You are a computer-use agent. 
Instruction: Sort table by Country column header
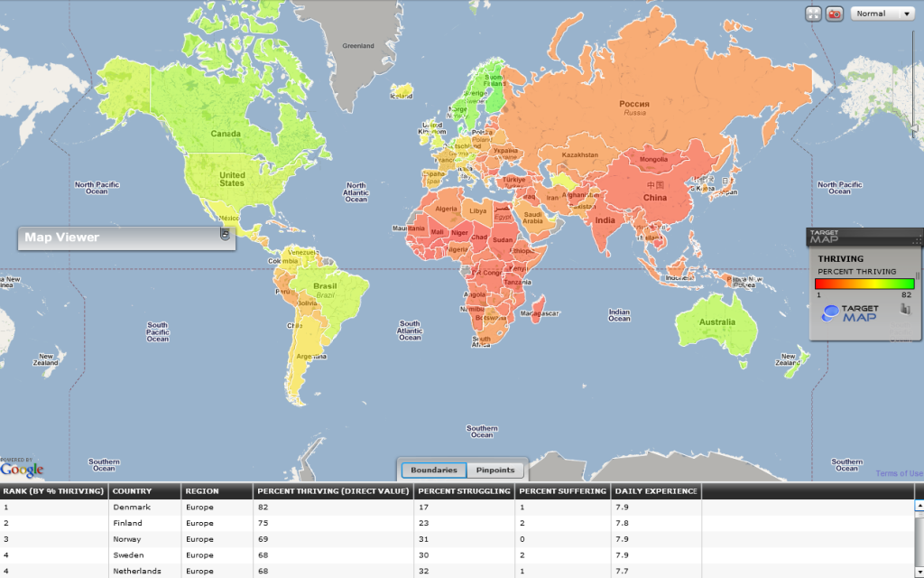point(144,491)
